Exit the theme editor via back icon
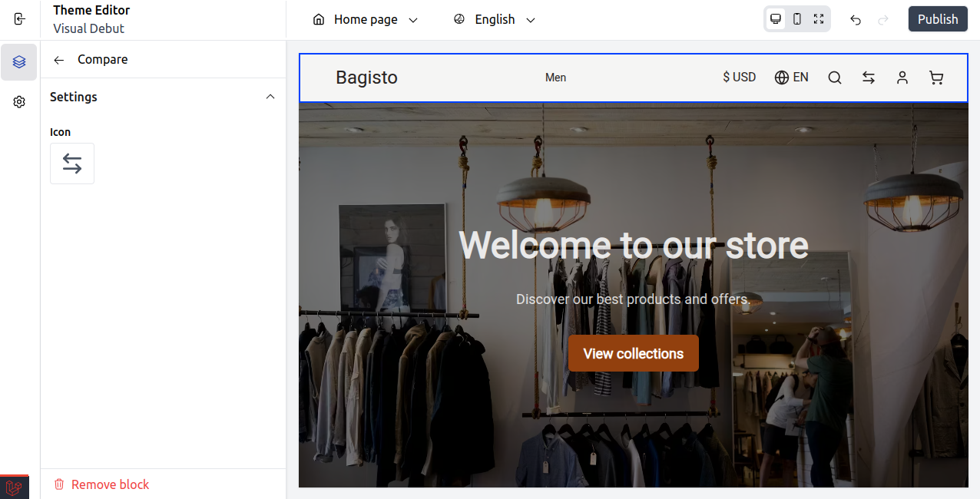 (x=20, y=19)
